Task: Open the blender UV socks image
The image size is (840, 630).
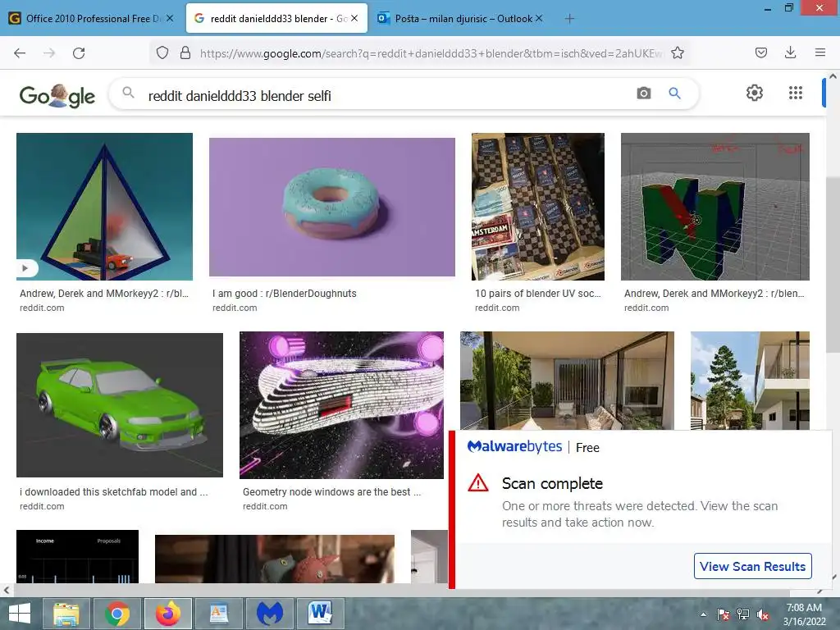Action: [x=538, y=207]
